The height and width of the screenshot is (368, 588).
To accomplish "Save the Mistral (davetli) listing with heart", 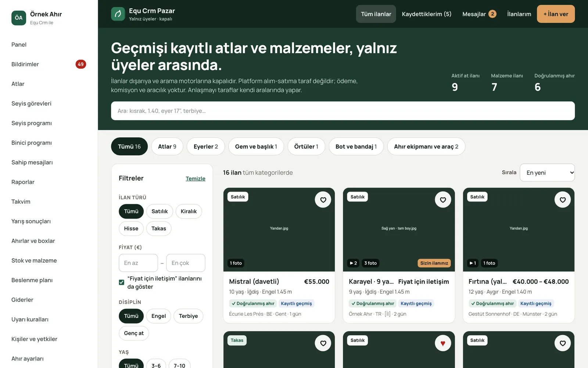I will coord(323,200).
